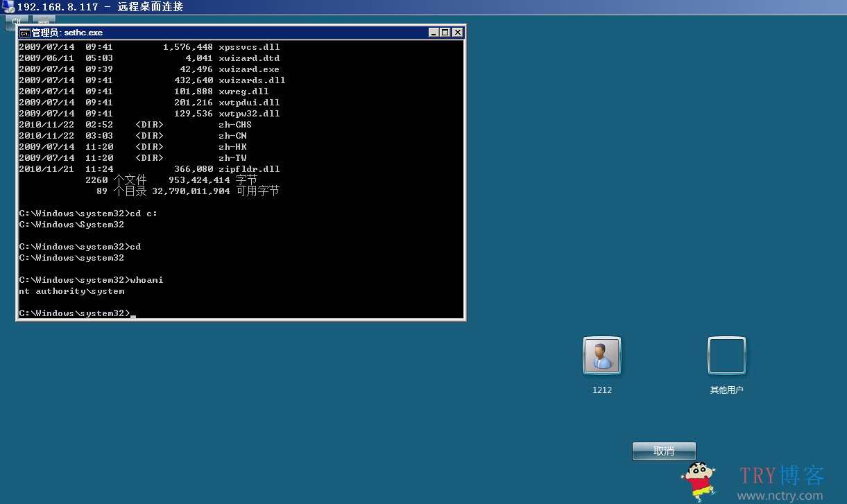Click the zh-TW directory entry

232,158
